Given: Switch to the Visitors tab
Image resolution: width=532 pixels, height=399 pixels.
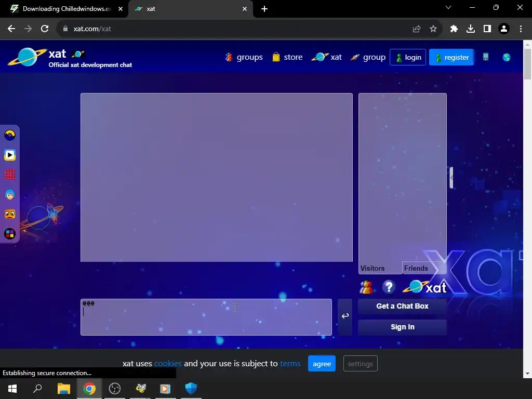Looking at the screenshot, I should (x=380, y=268).
